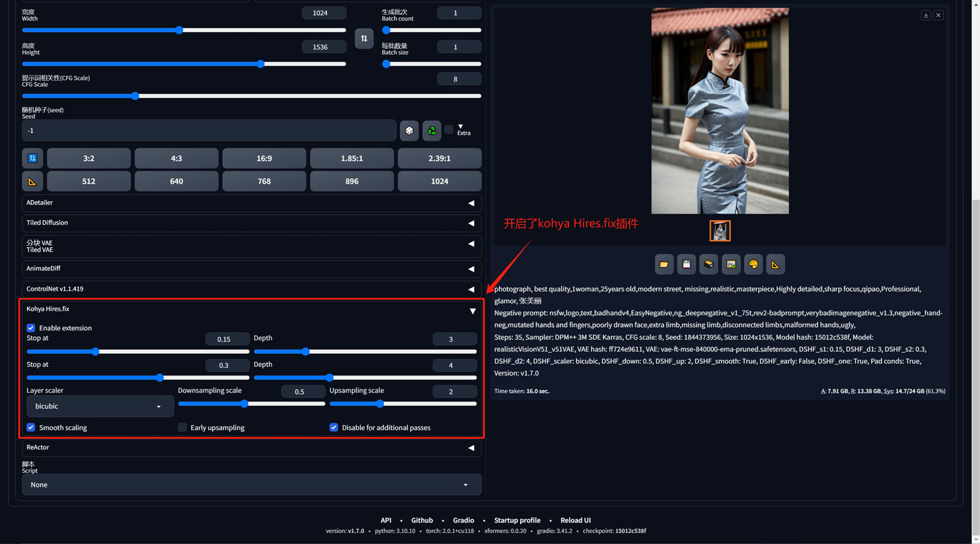Reuse last seed with green recycle icon
The height and width of the screenshot is (544, 980).
click(432, 131)
